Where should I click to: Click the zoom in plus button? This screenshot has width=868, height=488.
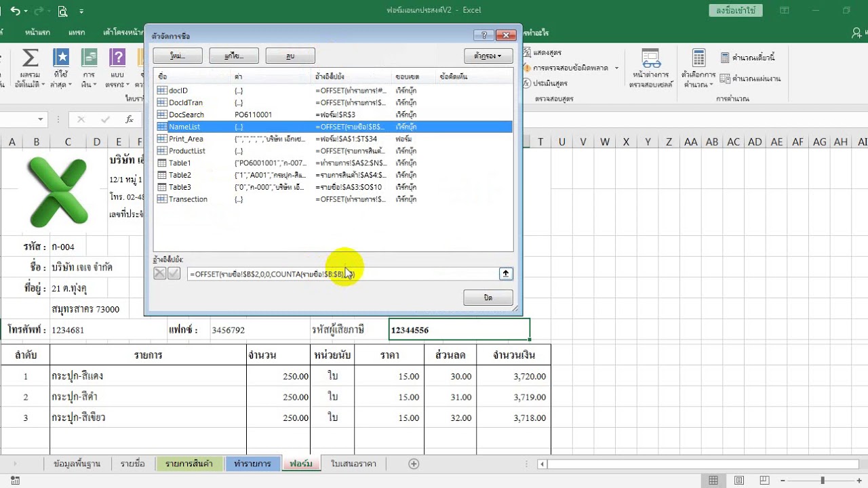pyautogui.click(x=861, y=481)
